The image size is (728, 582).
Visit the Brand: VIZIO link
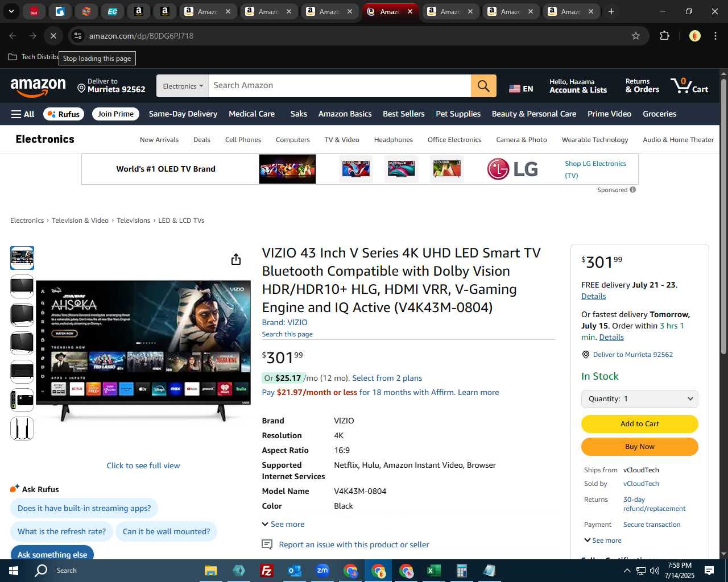(x=284, y=322)
